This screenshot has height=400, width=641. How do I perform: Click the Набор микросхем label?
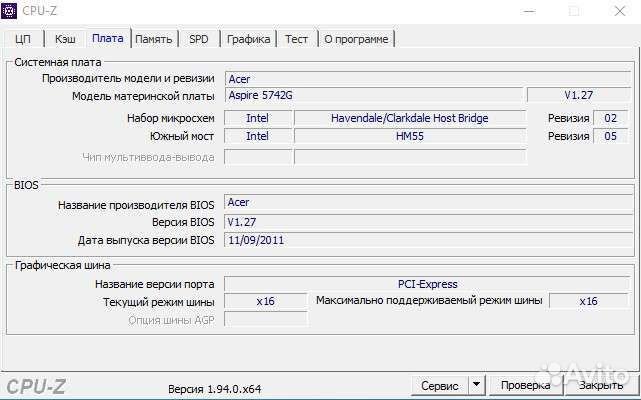tap(171, 118)
